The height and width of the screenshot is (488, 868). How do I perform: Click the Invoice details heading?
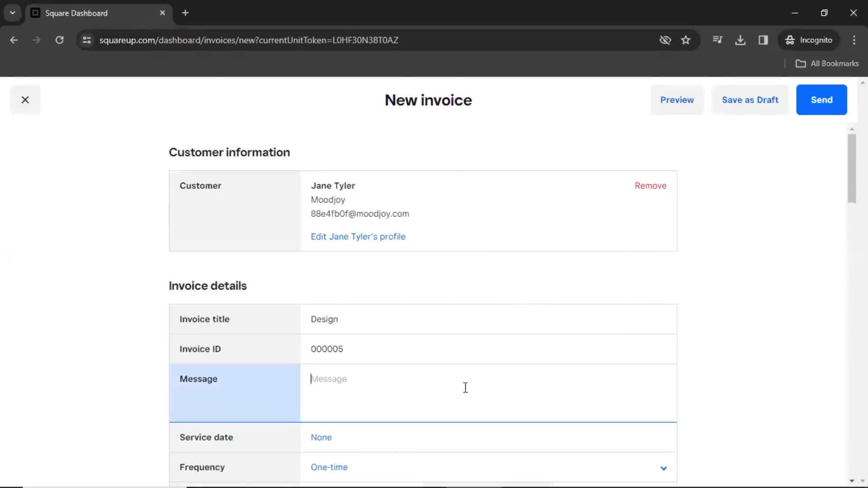[208, 286]
